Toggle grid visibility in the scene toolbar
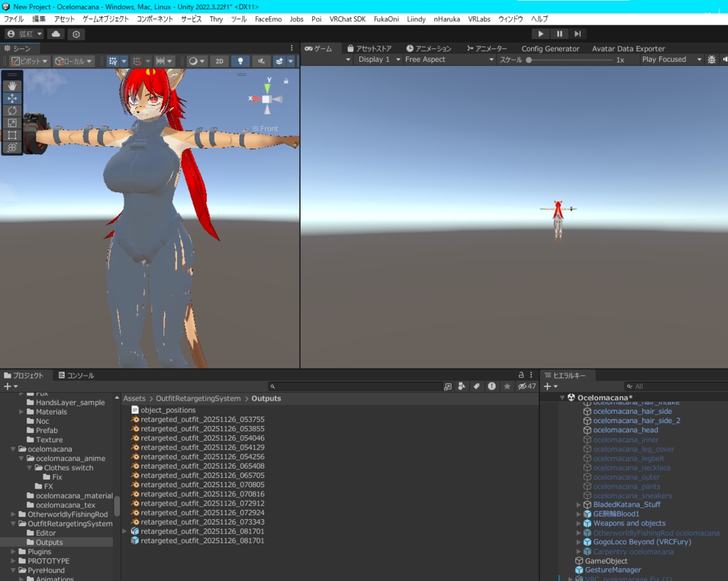Screen dimensions: 728x581 coord(113,61)
